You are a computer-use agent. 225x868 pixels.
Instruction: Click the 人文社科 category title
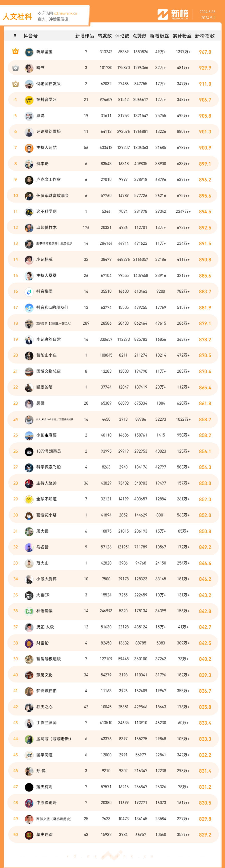pyautogui.click(x=17, y=16)
